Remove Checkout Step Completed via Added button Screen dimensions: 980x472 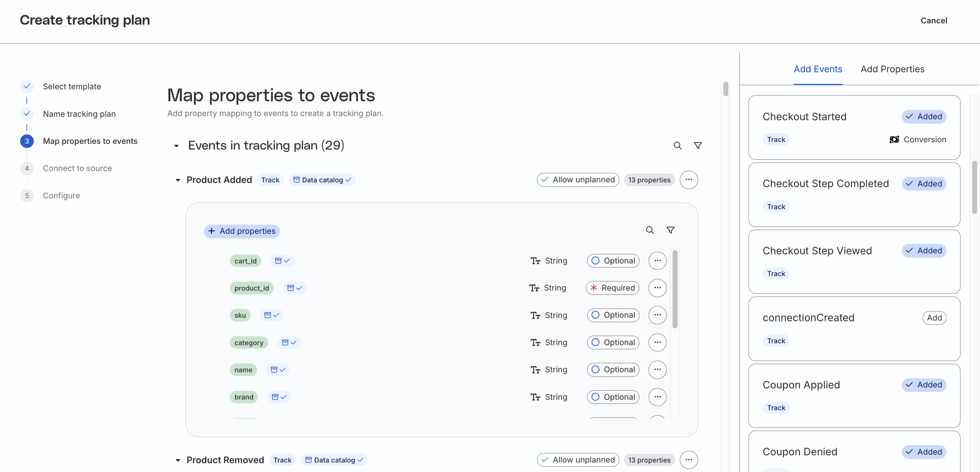click(924, 184)
